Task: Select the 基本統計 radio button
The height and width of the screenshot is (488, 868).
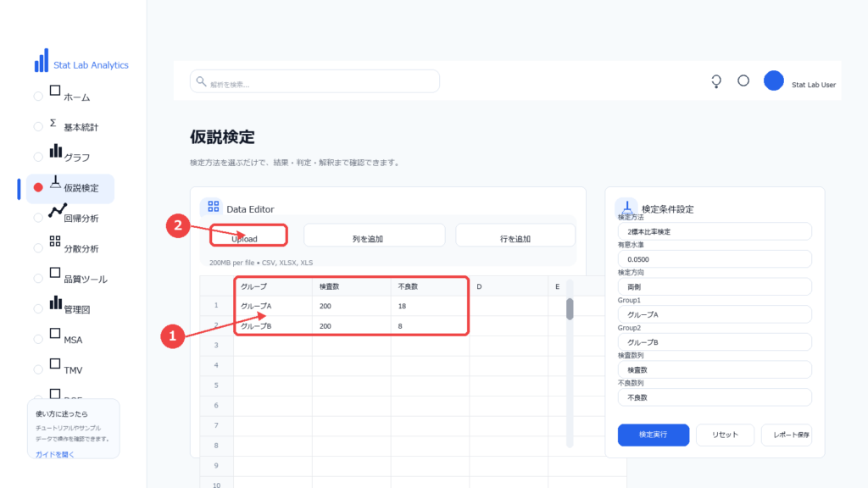Action: coord(37,127)
